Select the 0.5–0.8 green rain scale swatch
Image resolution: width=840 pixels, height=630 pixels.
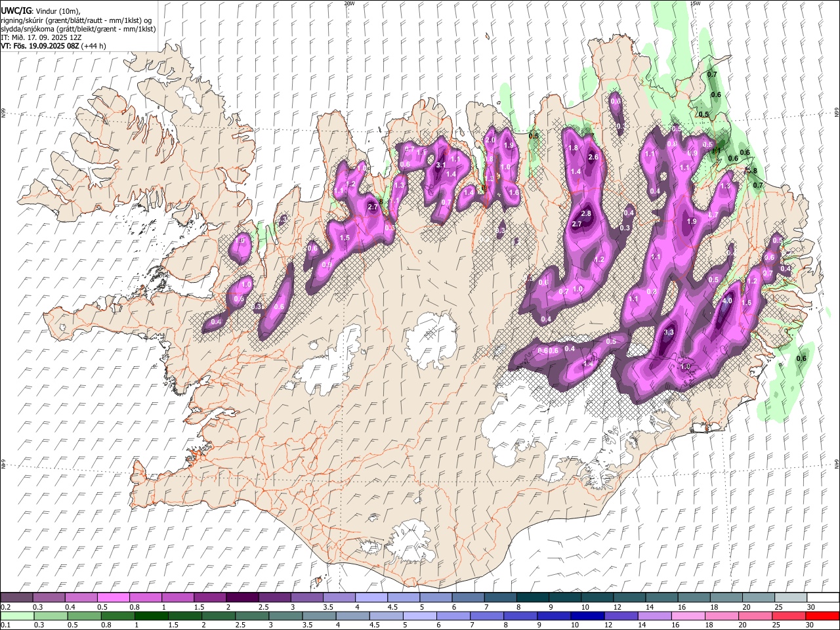(x=85, y=616)
